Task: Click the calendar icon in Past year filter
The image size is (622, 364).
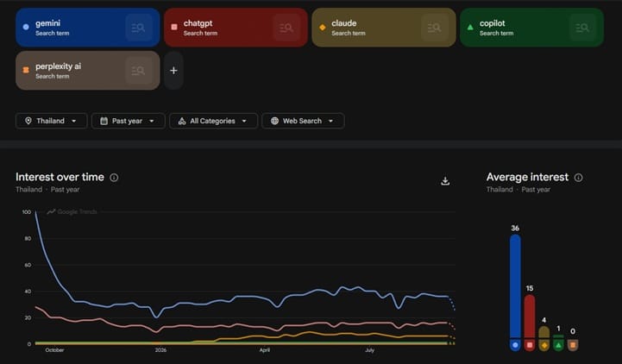Action: click(104, 121)
